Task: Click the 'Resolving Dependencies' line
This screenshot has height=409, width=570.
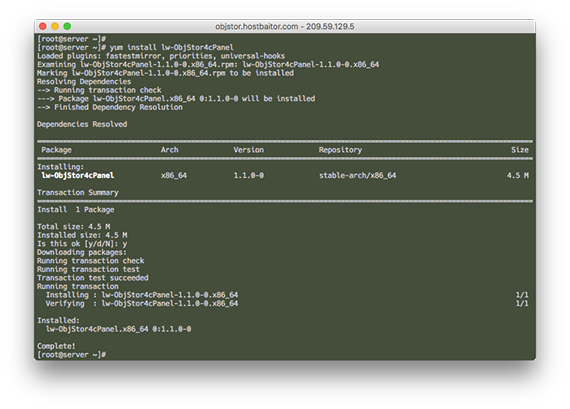Action: 84,82
